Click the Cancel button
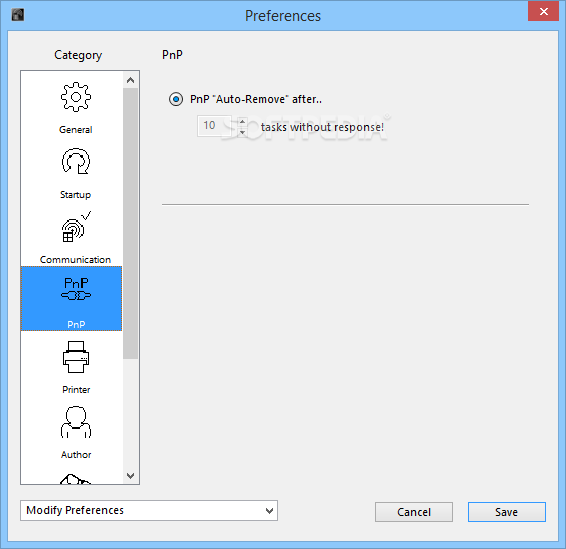566x549 pixels. coord(414,512)
